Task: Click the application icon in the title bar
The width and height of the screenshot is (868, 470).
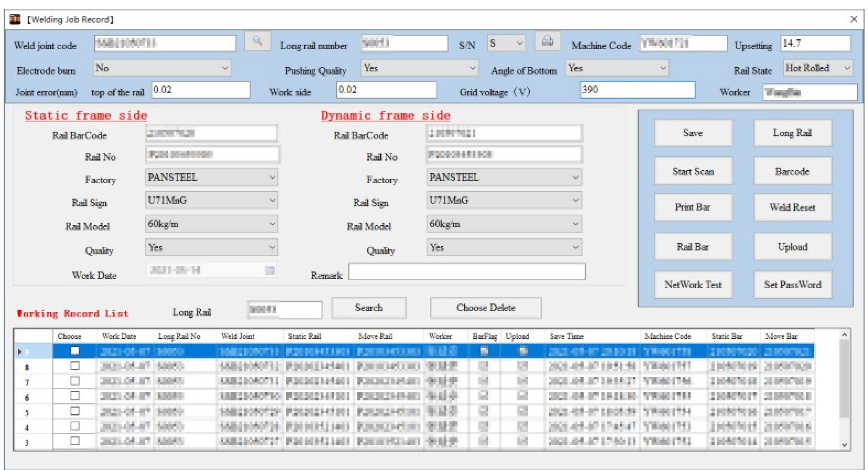Action: coord(15,19)
